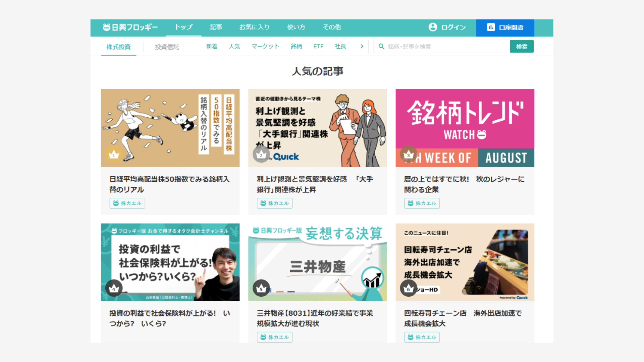The image size is (644, 362).
Task: Click the magnifier icon in search box
Action: (x=381, y=47)
